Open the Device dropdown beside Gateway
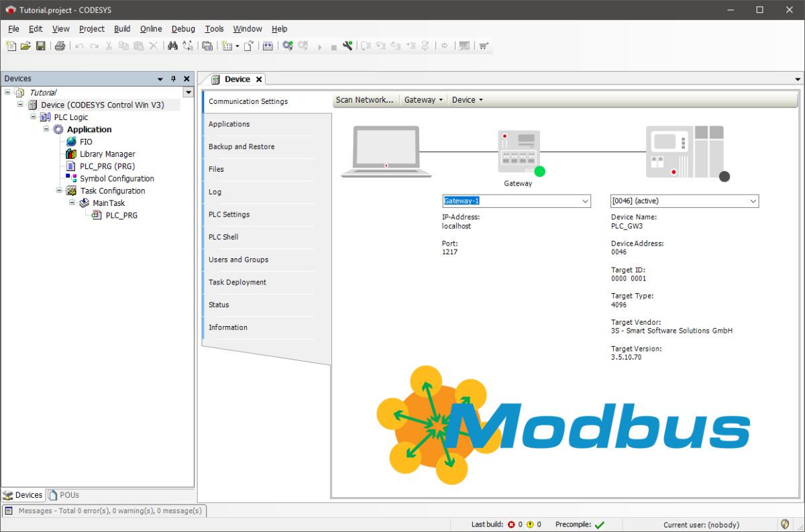This screenshot has width=805, height=532. pyautogui.click(x=467, y=100)
